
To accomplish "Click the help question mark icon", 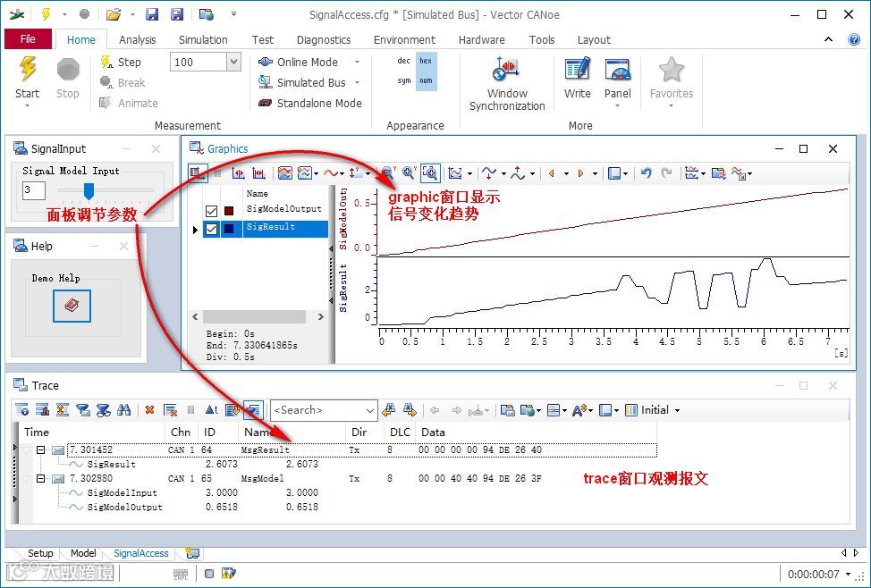I will click(854, 39).
